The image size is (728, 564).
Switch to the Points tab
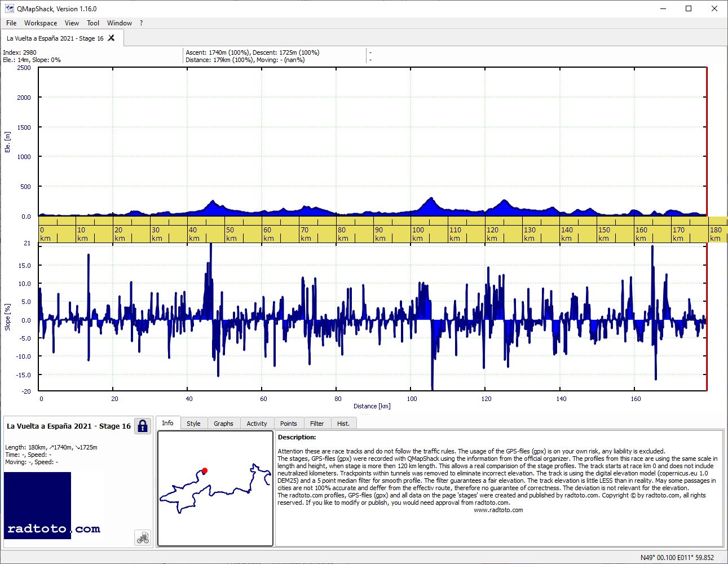288,424
